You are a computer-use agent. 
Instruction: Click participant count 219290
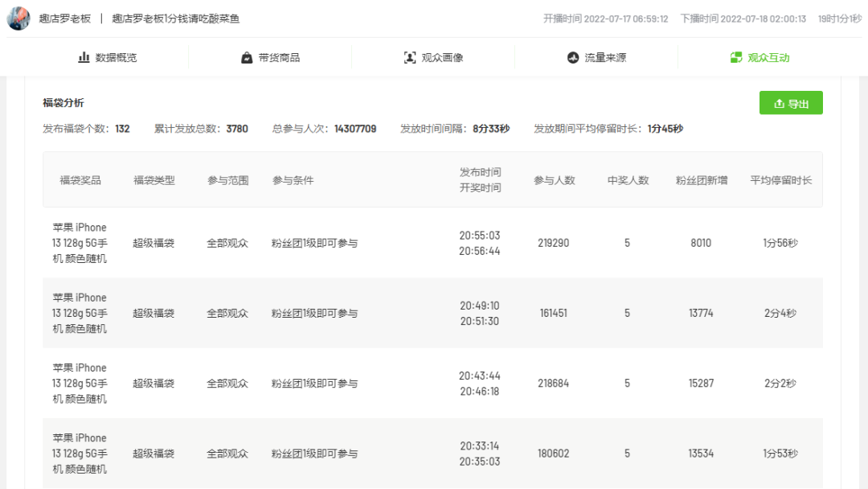[x=554, y=243]
